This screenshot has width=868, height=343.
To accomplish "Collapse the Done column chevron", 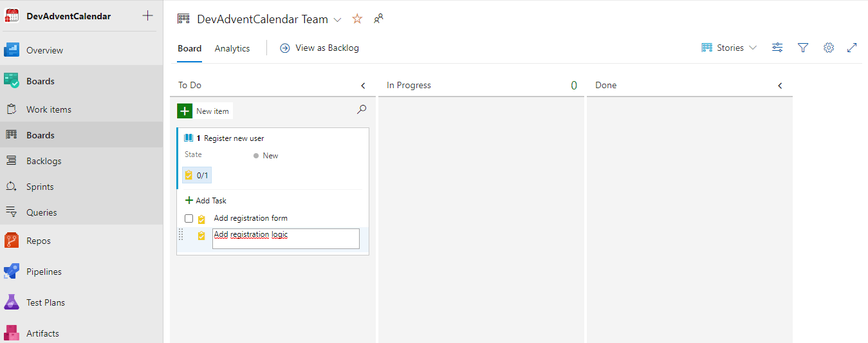I will tap(780, 86).
